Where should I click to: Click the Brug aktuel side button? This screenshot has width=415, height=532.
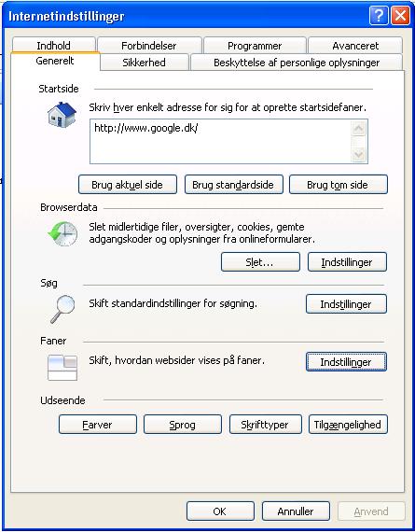(x=128, y=185)
